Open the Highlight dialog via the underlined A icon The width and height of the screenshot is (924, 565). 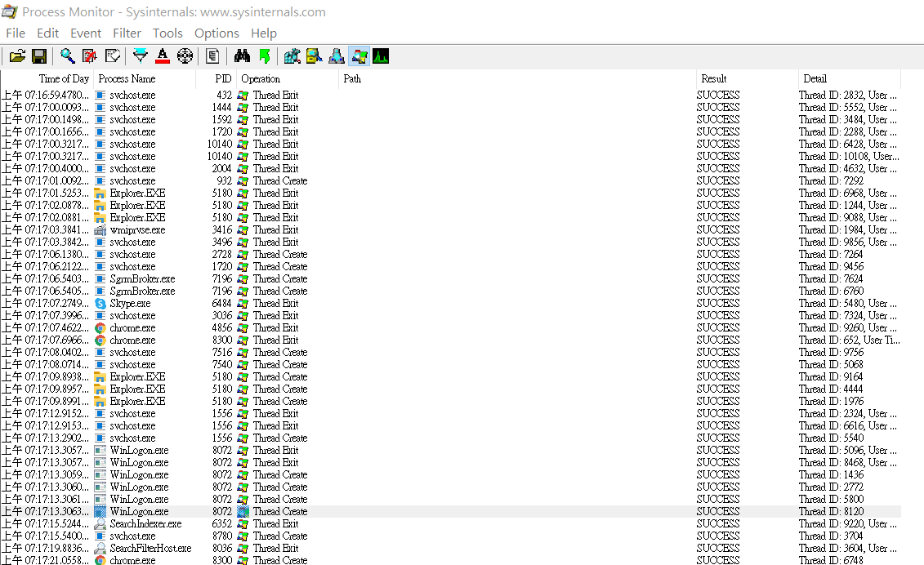point(163,56)
